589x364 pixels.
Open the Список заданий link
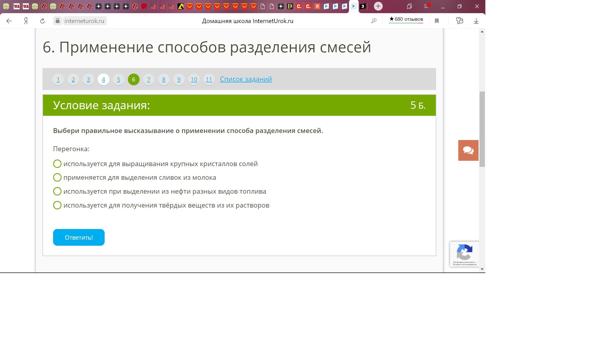tap(246, 79)
